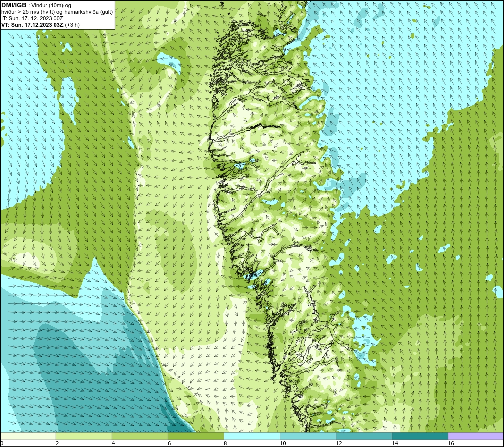This screenshot has width=504, height=447.
Task: Select the 14–16 m/s dark teal swatch
Action: pyautogui.click(x=419, y=436)
